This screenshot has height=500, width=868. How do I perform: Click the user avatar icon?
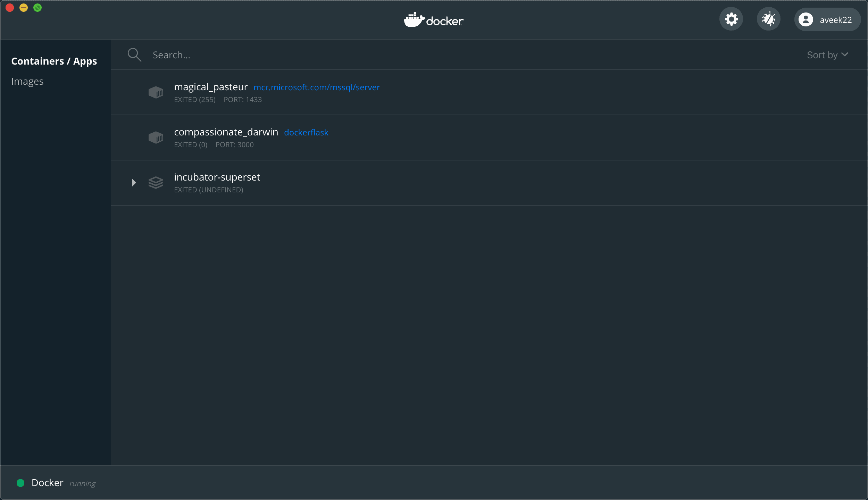[806, 19]
